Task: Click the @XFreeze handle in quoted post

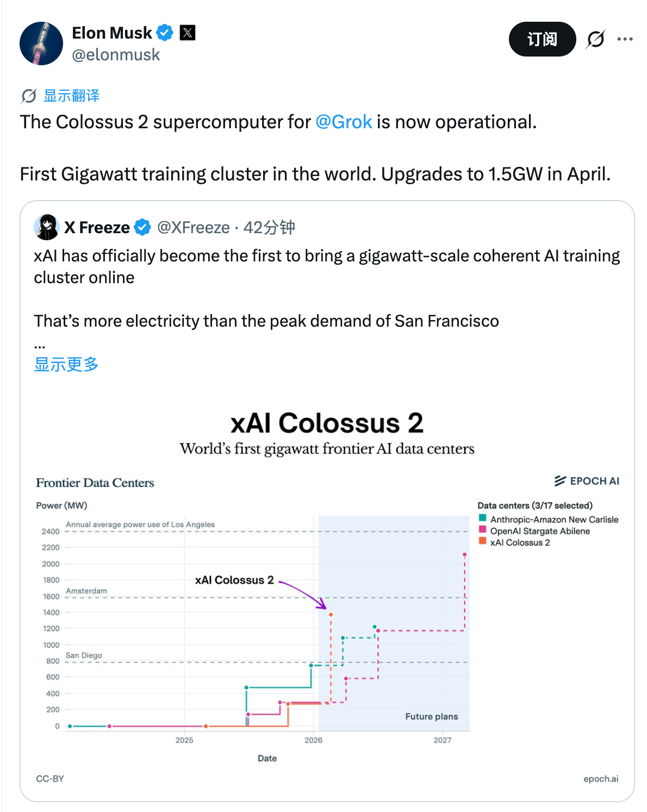Action: point(193,227)
